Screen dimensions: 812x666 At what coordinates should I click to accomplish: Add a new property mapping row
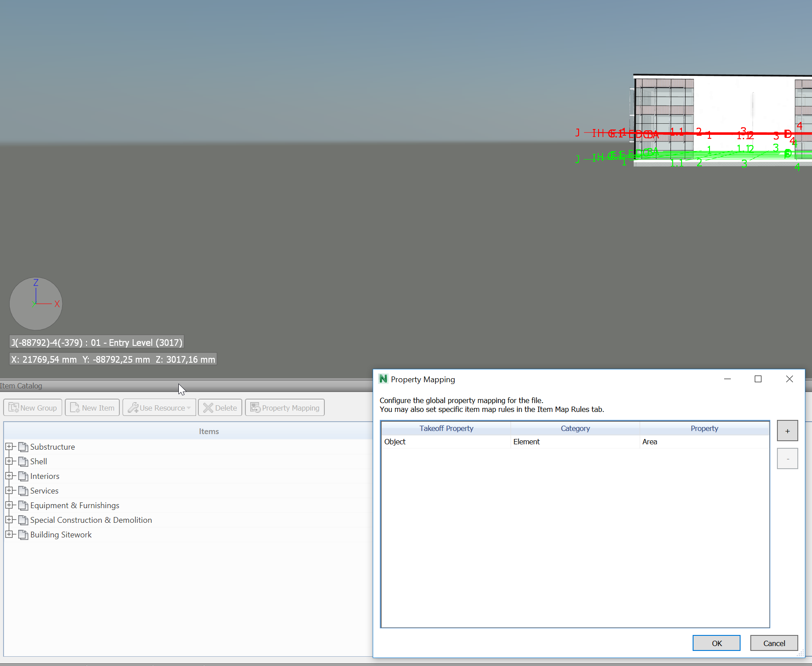(787, 430)
